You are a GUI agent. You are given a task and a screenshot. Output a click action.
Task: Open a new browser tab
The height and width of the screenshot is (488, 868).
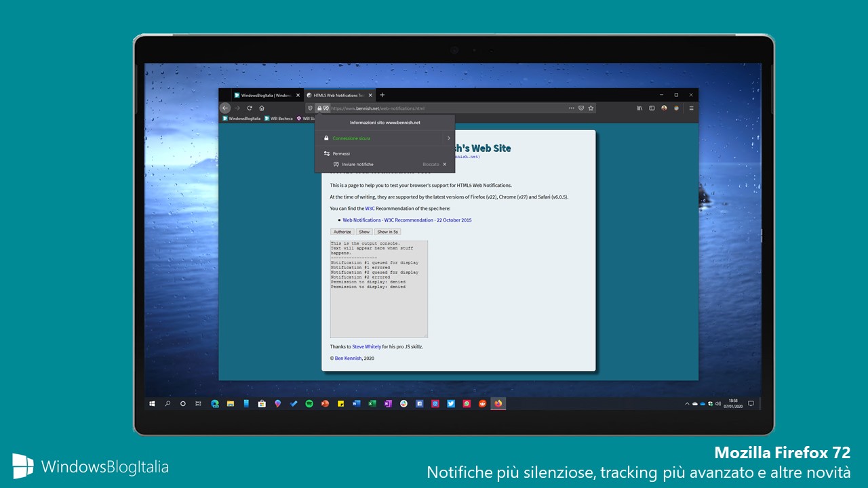pyautogui.click(x=382, y=95)
